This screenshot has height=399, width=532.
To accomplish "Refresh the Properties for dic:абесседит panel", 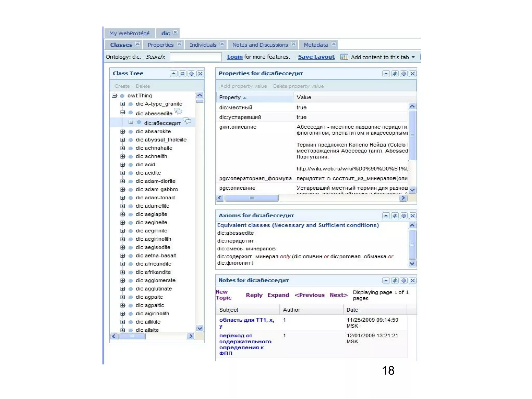I will 395,74.
